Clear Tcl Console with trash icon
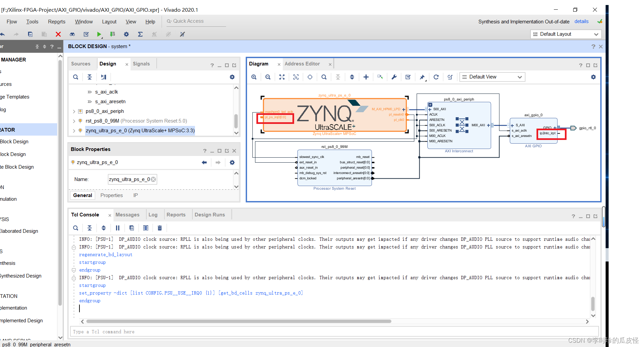Viewport: 644px width, 347px height. point(160,228)
